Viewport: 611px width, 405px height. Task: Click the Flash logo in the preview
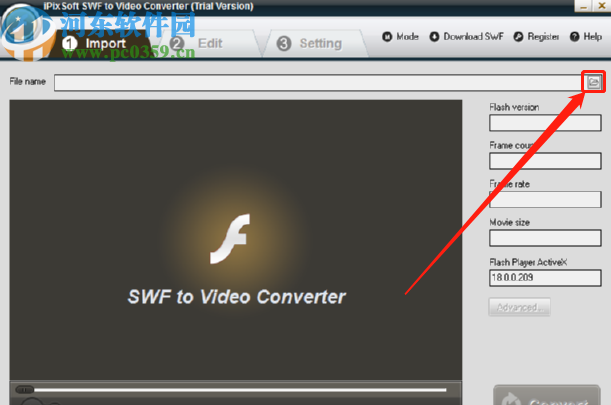tap(230, 239)
